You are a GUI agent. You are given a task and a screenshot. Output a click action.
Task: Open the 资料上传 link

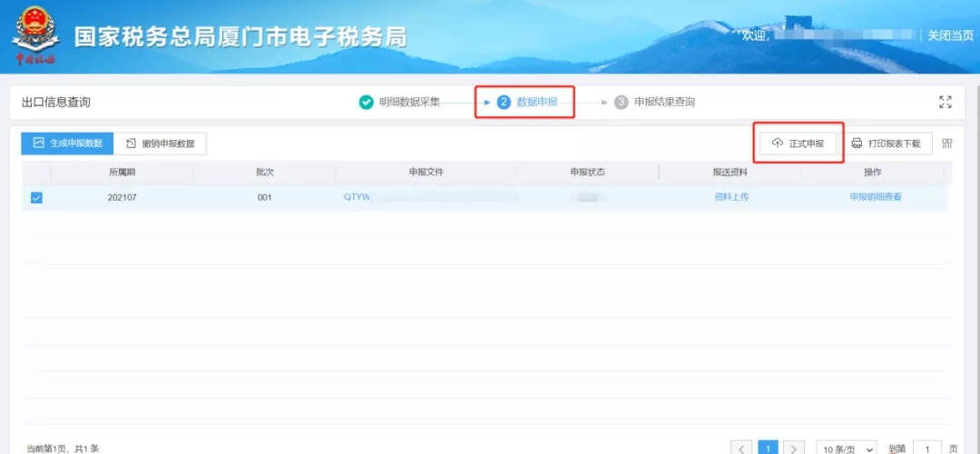click(x=731, y=197)
